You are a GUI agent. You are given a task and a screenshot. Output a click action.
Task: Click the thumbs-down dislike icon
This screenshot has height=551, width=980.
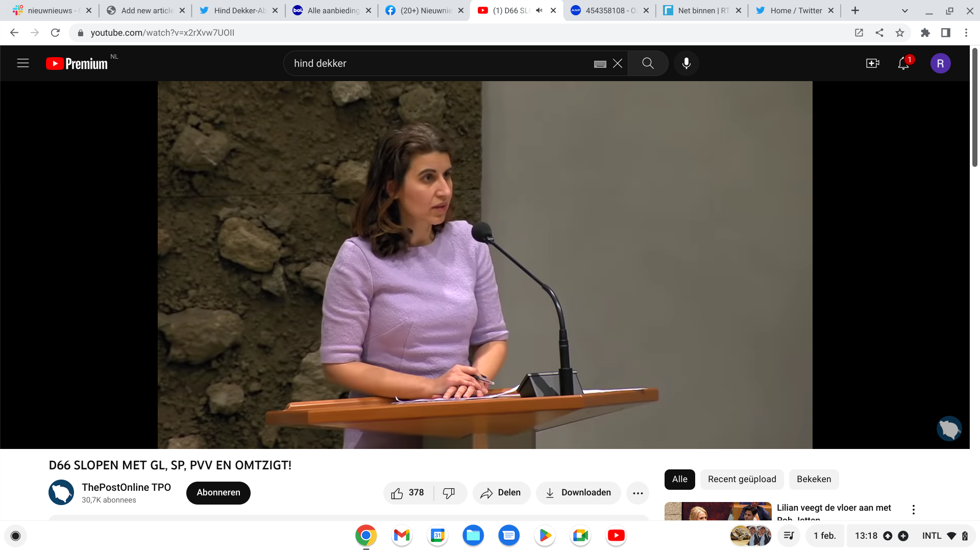[449, 493]
